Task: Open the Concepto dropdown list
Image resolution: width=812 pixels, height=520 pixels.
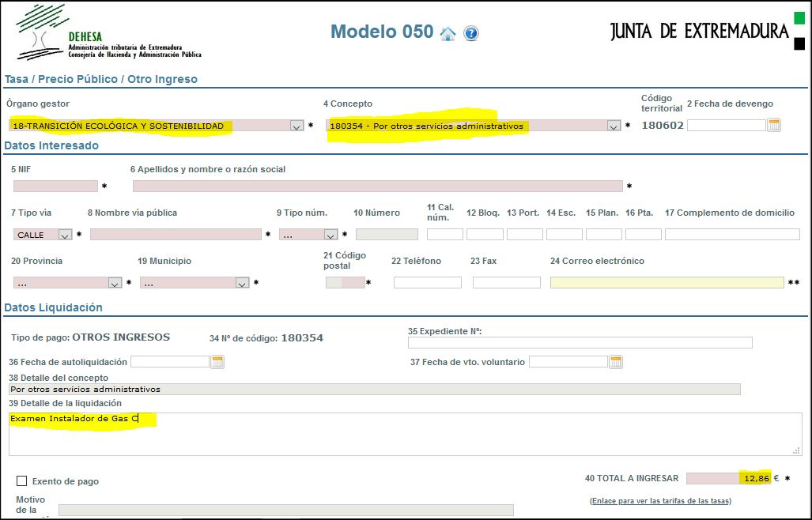Action: tap(613, 126)
